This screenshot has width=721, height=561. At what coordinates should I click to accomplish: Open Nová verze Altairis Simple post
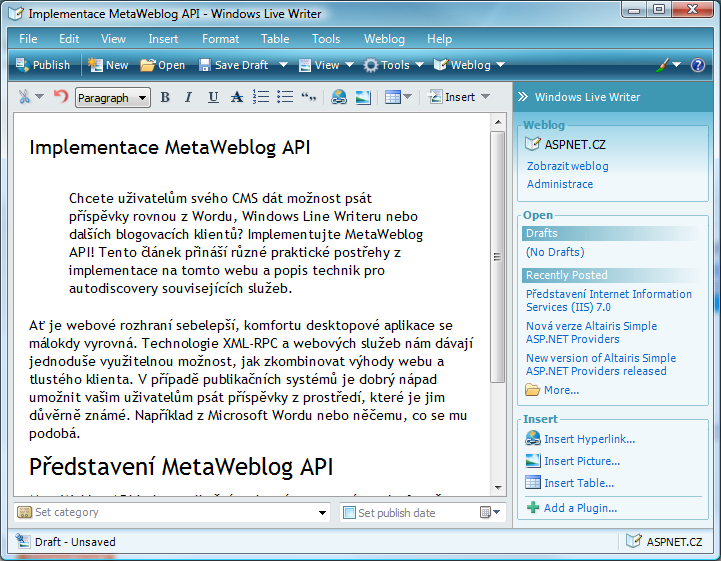(x=591, y=332)
